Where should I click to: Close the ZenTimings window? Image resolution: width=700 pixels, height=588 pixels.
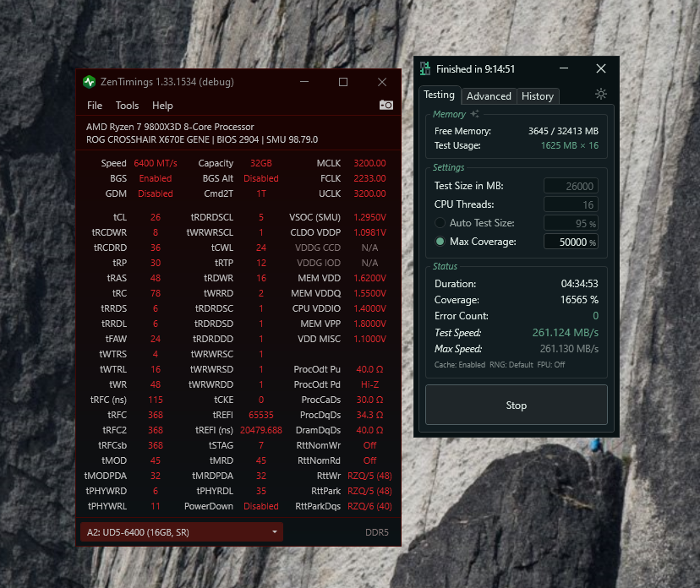pyautogui.click(x=382, y=82)
